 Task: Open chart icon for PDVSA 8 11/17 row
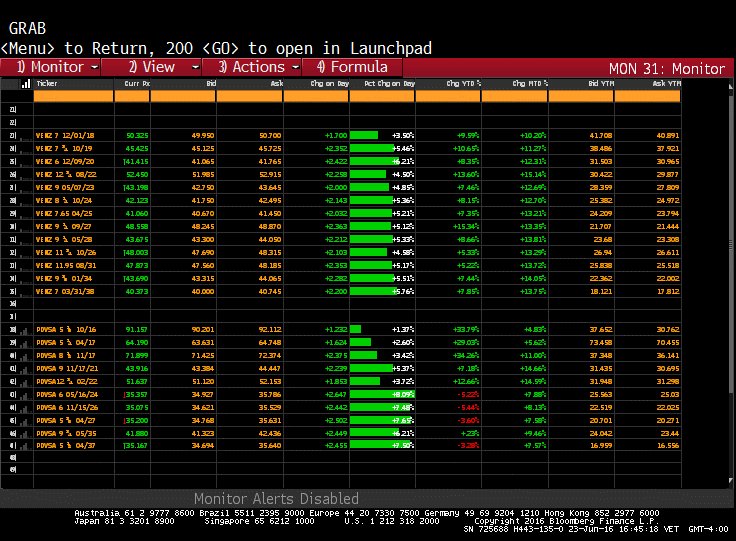tap(23, 356)
